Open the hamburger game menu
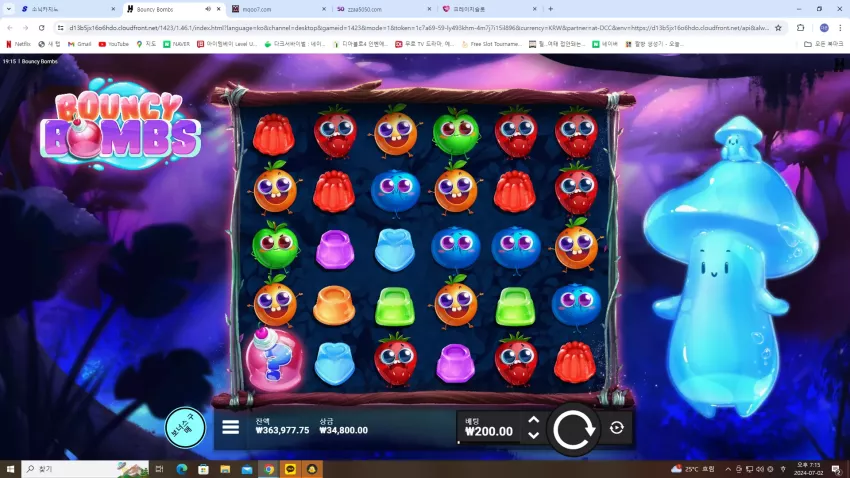This screenshot has width=850, height=478. click(x=230, y=427)
